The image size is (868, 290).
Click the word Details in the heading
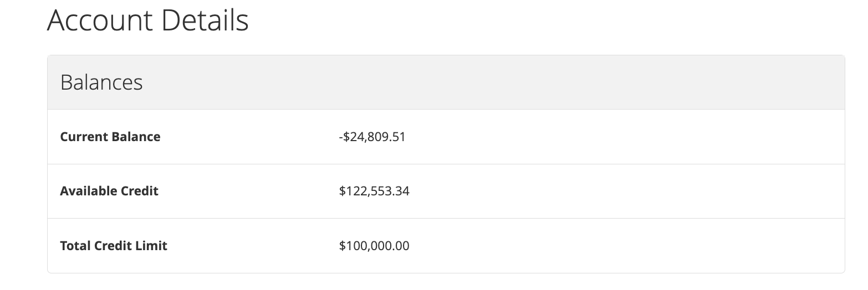click(205, 20)
